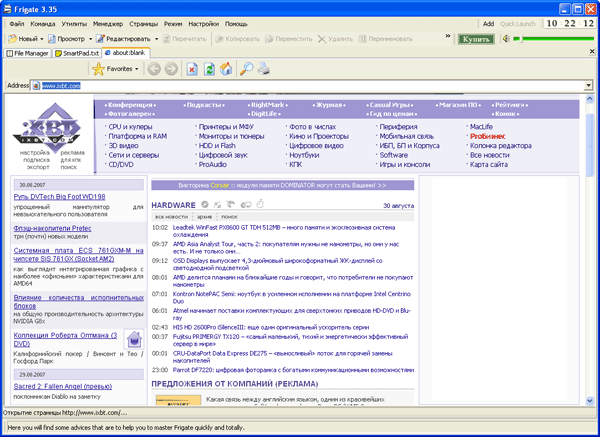Show hidden toolbar items via chevron

pyautogui.click(x=448, y=36)
